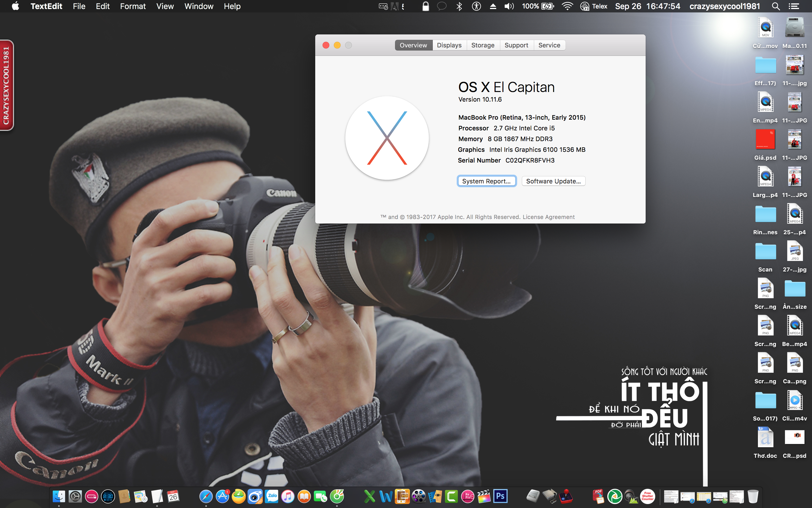Launch Final Cut Pro from the dock

484,496
